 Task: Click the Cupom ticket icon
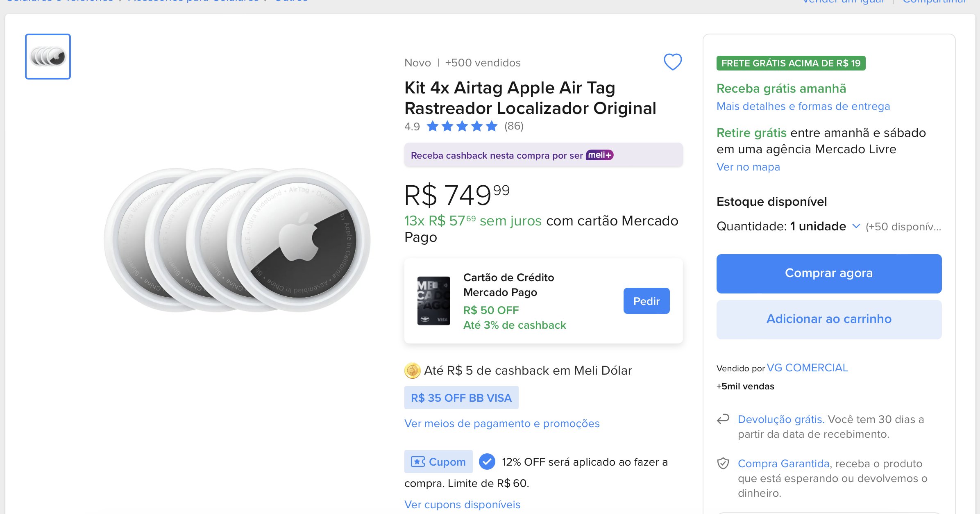pos(418,462)
